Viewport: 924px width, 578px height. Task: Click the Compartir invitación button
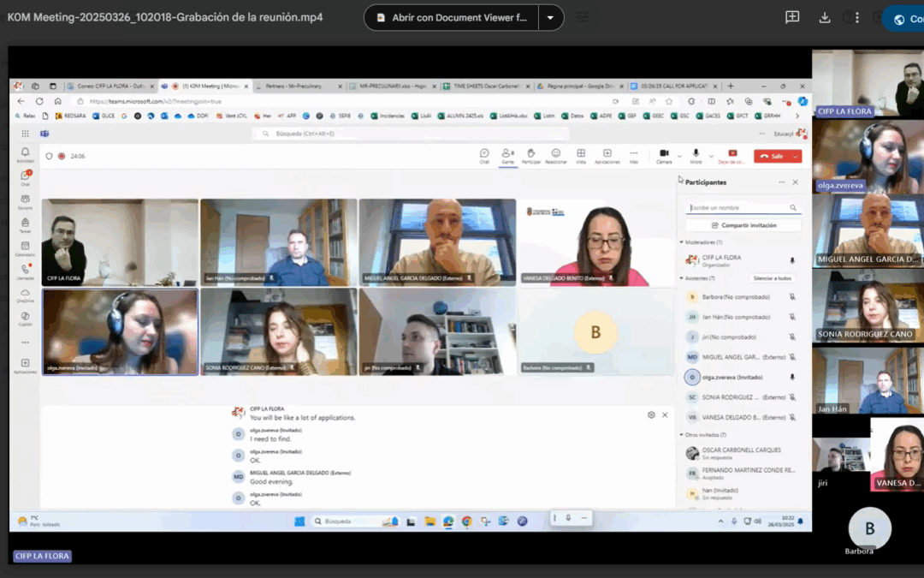point(744,225)
